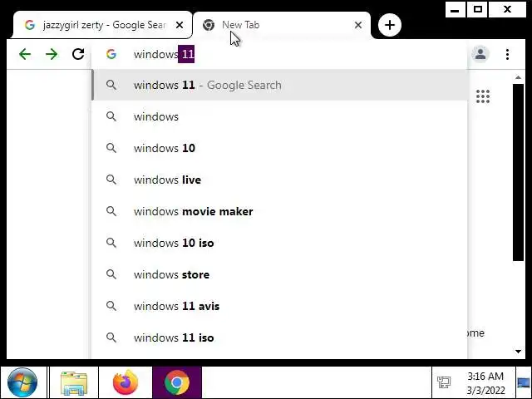Click the network icon in system tray
The width and height of the screenshot is (532, 399).
pos(444,382)
